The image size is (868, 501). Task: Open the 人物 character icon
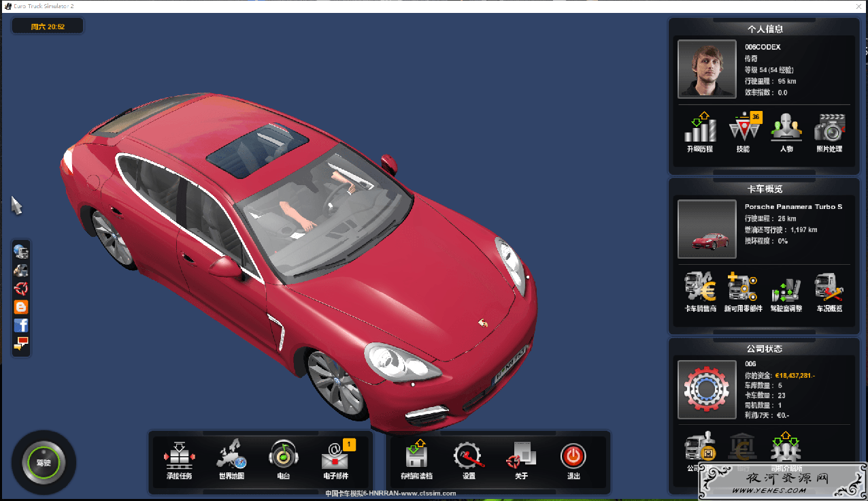click(786, 127)
